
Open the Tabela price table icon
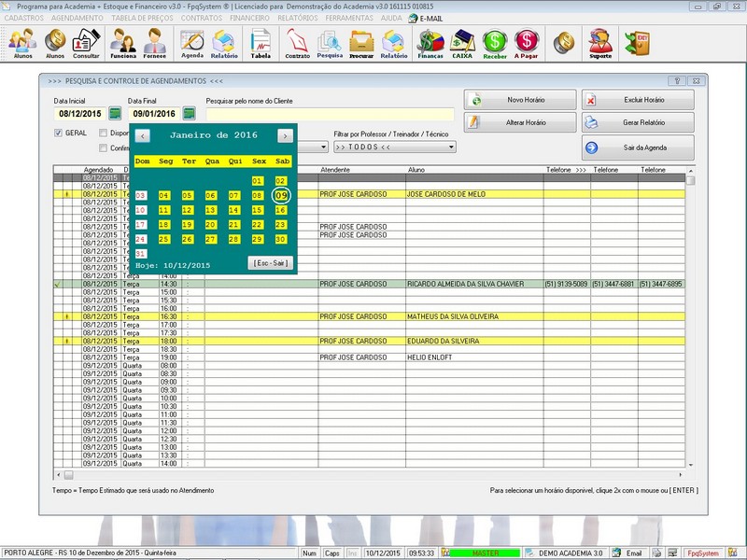point(261,43)
